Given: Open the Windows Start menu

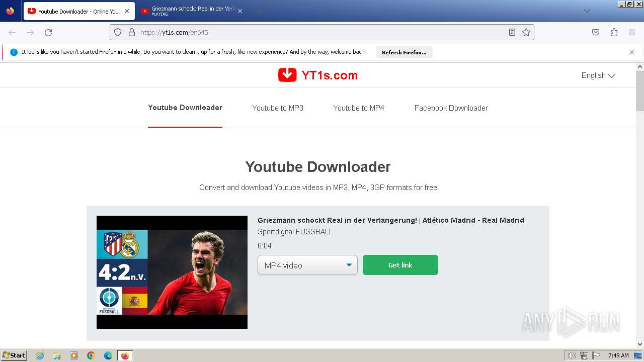Looking at the screenshot, I should [14, 355].
